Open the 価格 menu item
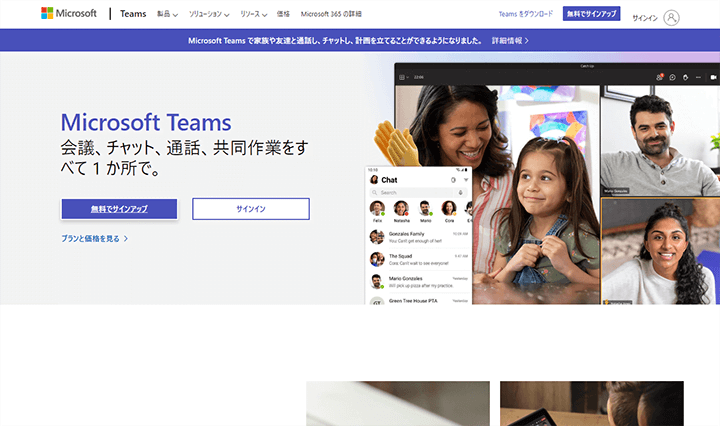The image size is (720, 426). 283,15
